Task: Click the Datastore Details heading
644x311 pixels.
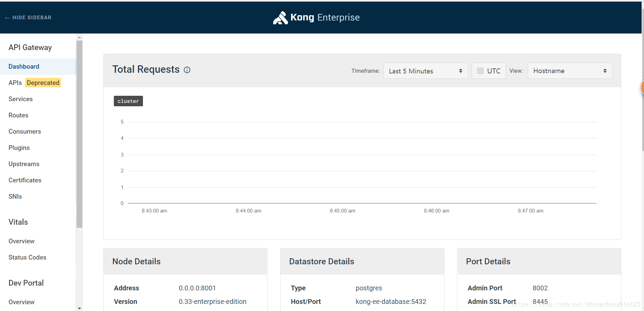Action: pyautogui.click(x=322, y=262)
